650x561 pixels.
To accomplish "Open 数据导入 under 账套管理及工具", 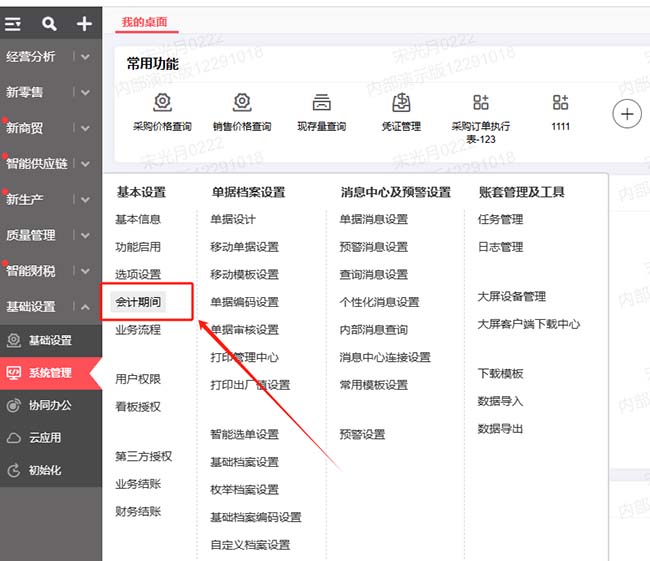I will [x=500, y=401].
